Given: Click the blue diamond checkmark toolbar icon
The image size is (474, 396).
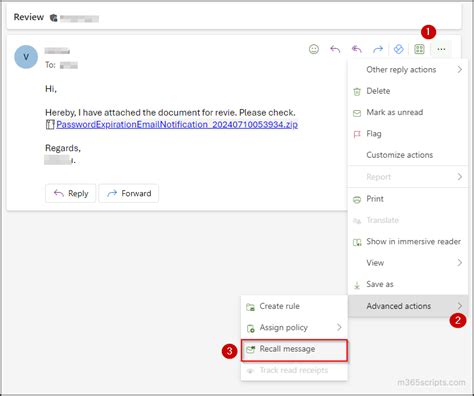Looking at the screenshot, I should pos(399,49).
